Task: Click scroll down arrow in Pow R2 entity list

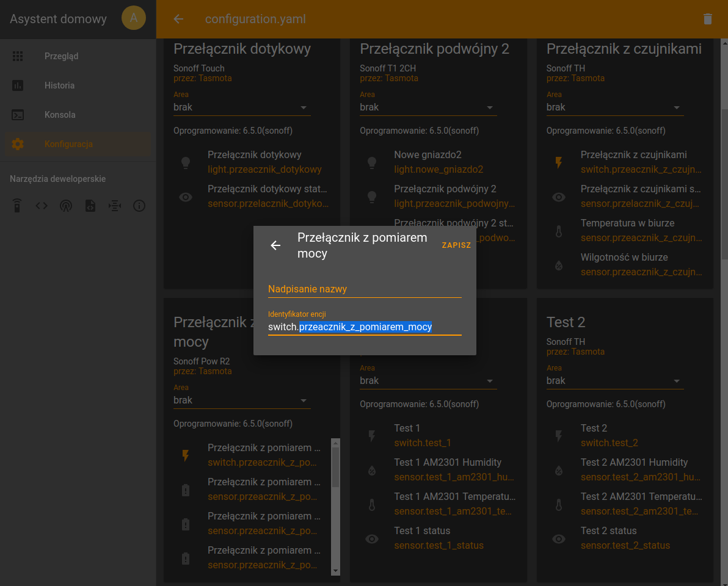Action: [336, 571]
